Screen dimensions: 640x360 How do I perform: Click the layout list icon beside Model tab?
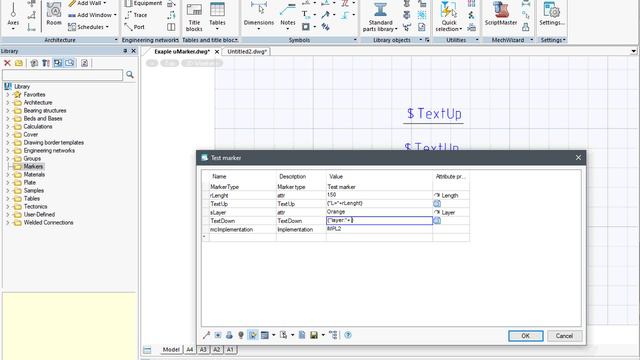click(x=147, y=350)
